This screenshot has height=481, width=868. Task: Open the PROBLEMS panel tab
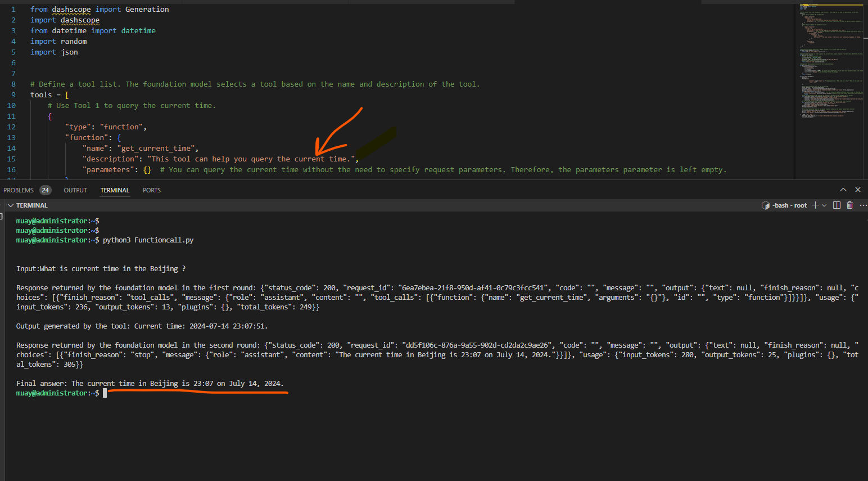[x=19, y=190]
